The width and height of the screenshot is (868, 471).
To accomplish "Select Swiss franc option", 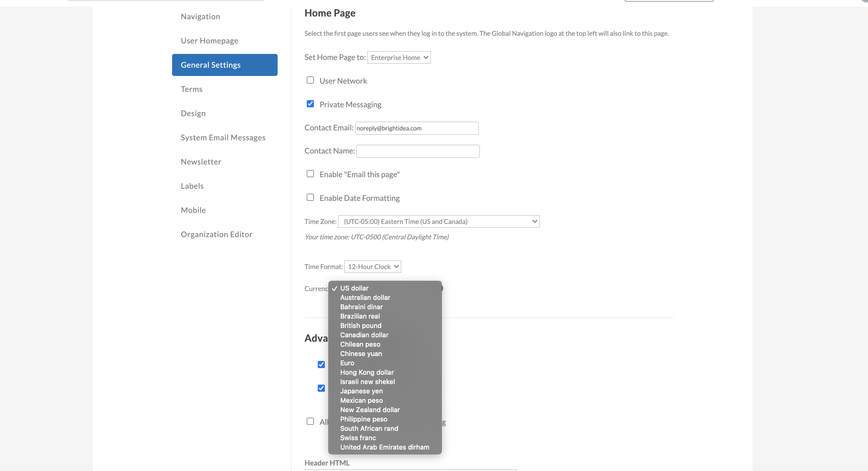I will [x=385, y=438].
